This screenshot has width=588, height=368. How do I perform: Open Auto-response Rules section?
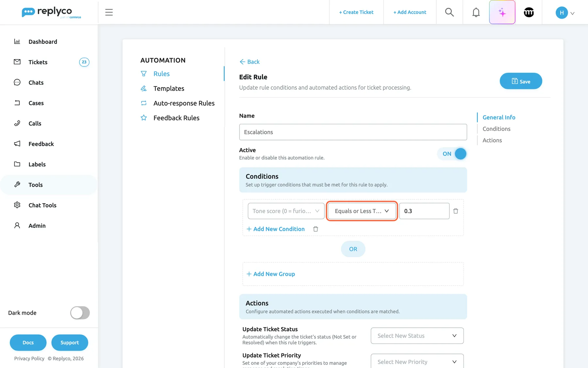[184, 103]
